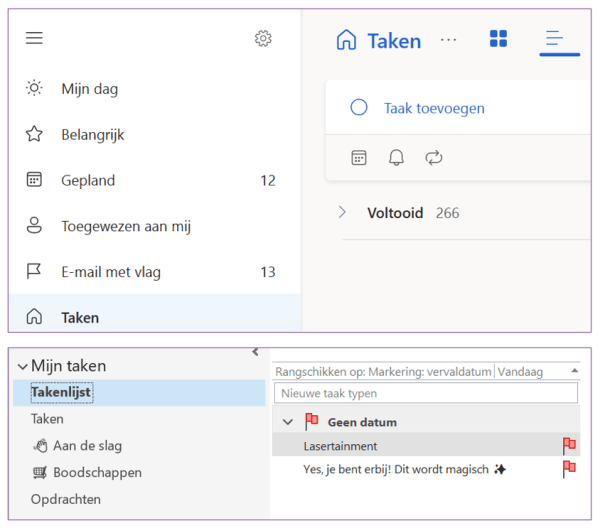Click the Vandaag sort column
Screen dimensions: 600x528
(x=520, y=372)
